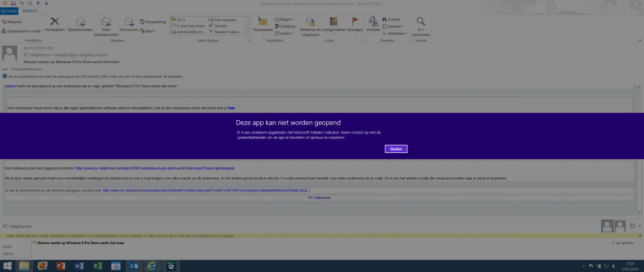Open Internet Explorer from taskbar
The height and width of the screenshot is (272, 644).
tap(152, 266)
